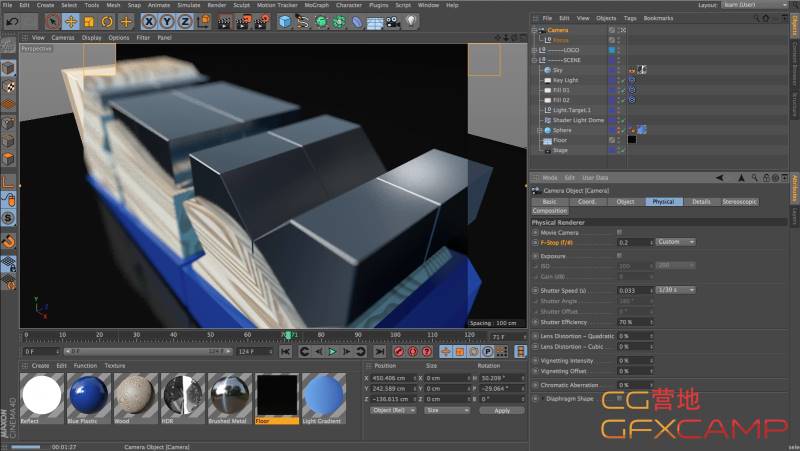800x451 pixels.
Task: Toggle Position keyframe recording icon
Action: (445, 352)
